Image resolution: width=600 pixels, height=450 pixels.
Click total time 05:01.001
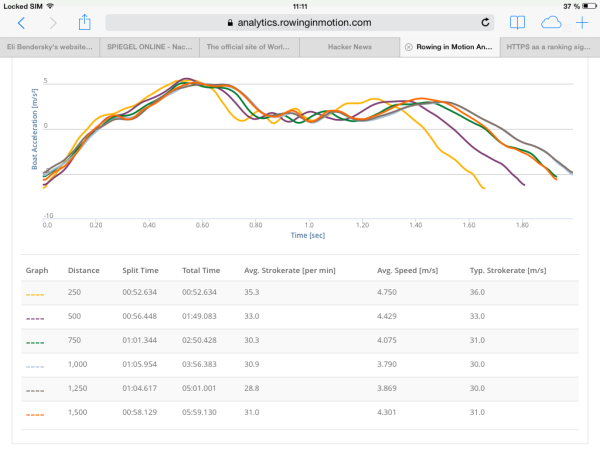coord(199,388)
